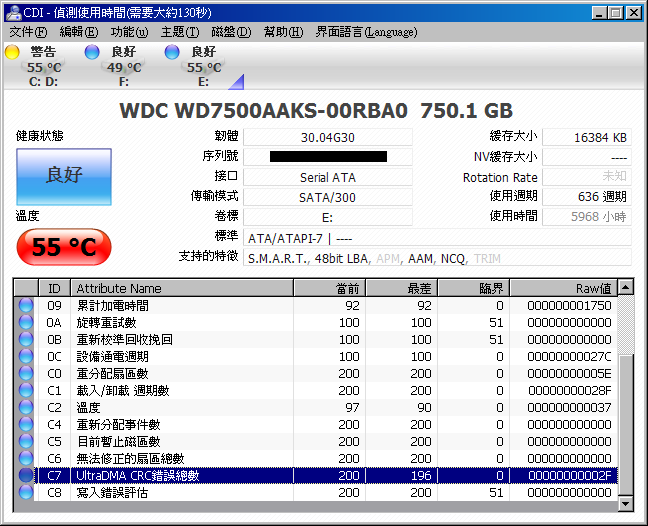Open the 磁盤(D) menu

[x=231, y=32]
